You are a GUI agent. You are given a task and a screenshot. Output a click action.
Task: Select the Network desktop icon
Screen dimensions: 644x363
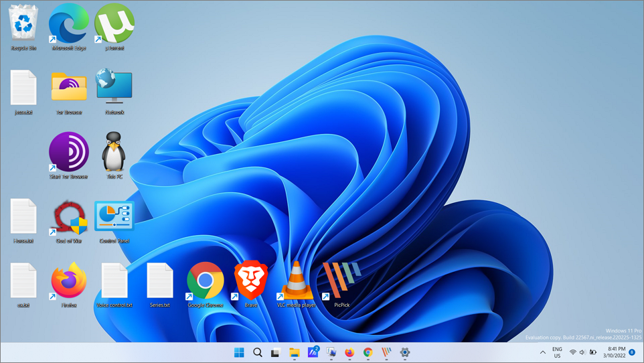coord(114,88)
